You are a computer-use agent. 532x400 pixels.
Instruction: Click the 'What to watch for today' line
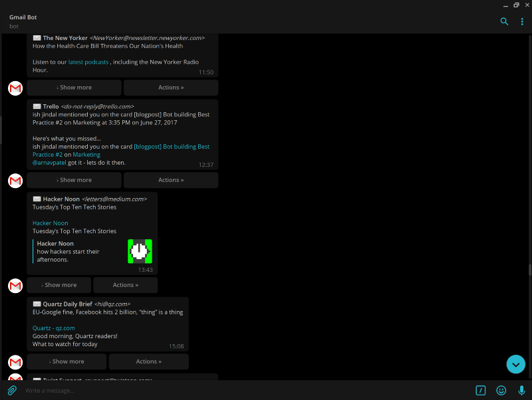[x=65, y=344]
